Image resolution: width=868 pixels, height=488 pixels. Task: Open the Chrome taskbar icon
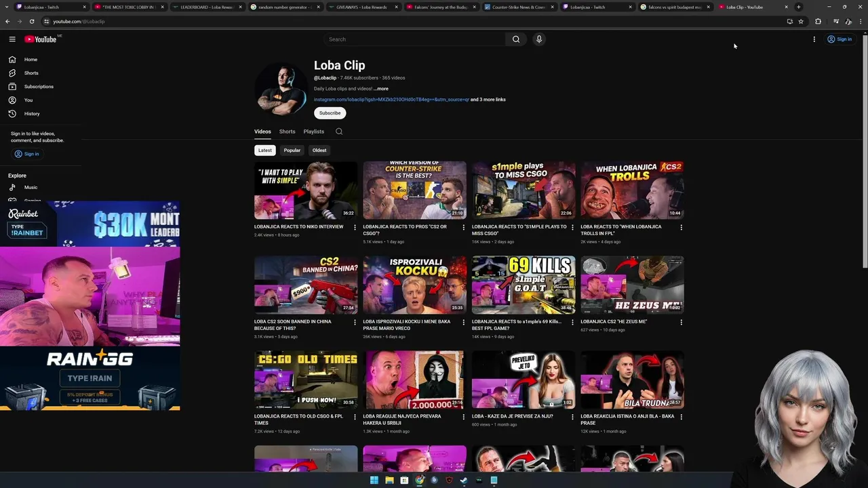[x=419, y=480]
